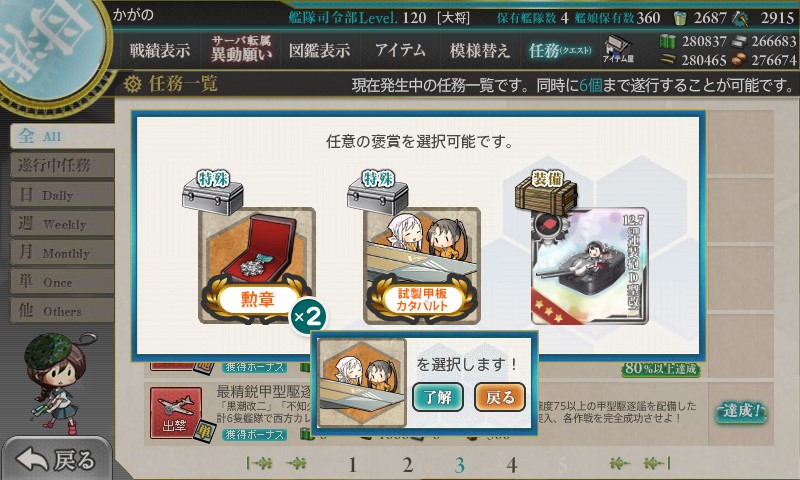Claim reward with 達成! button
The height and width of the screenshot is (480, 800).
741,411
